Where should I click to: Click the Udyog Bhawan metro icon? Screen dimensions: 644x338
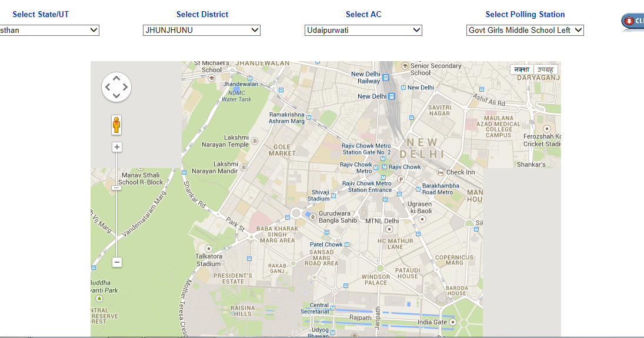click(x=333, y=332)
